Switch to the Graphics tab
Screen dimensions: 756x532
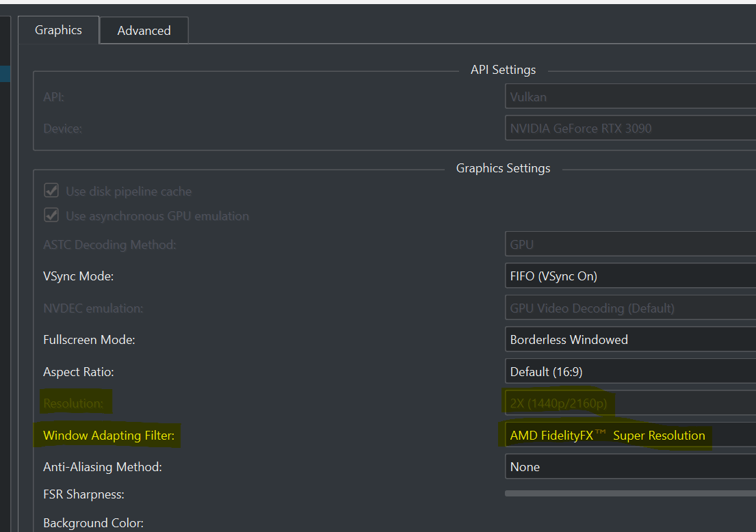click(x=58, y=30)
